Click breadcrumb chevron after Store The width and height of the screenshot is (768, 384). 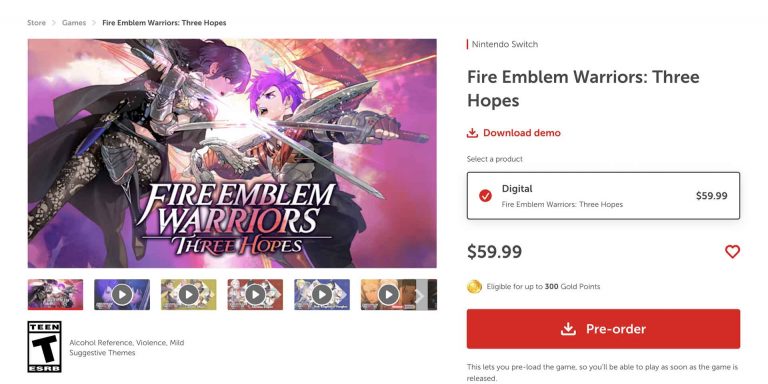click(54, 23)
